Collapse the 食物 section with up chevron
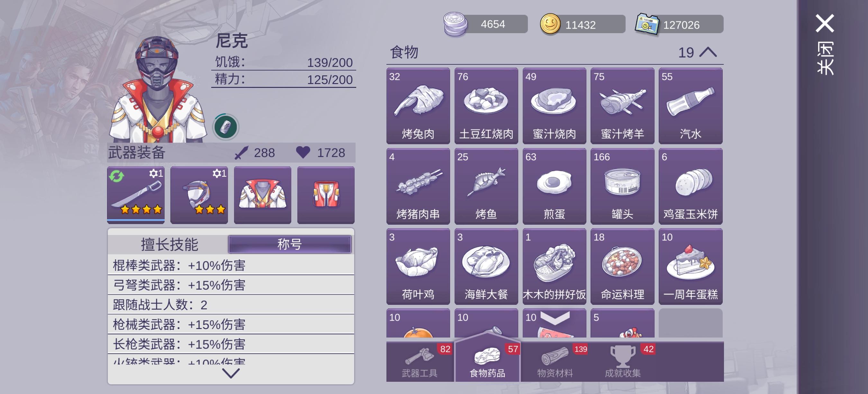The height and width of the screenshot is (394, 868). click(708, 52)
